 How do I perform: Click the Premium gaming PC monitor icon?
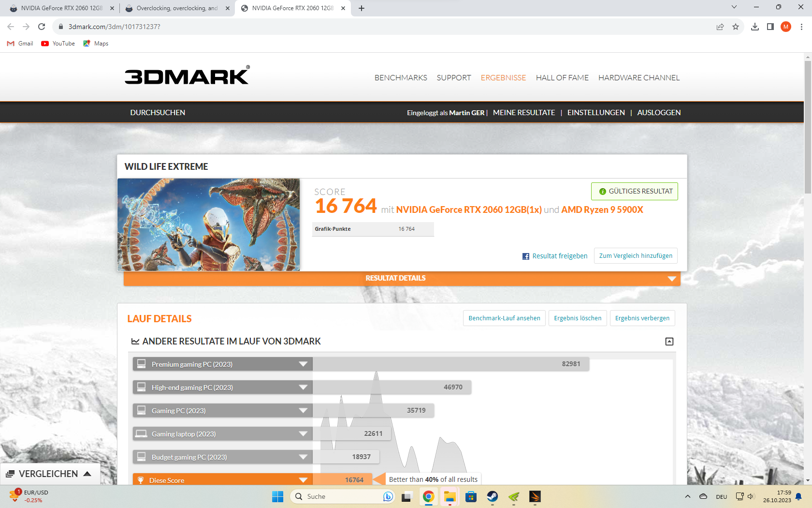[x=141, y=364]
